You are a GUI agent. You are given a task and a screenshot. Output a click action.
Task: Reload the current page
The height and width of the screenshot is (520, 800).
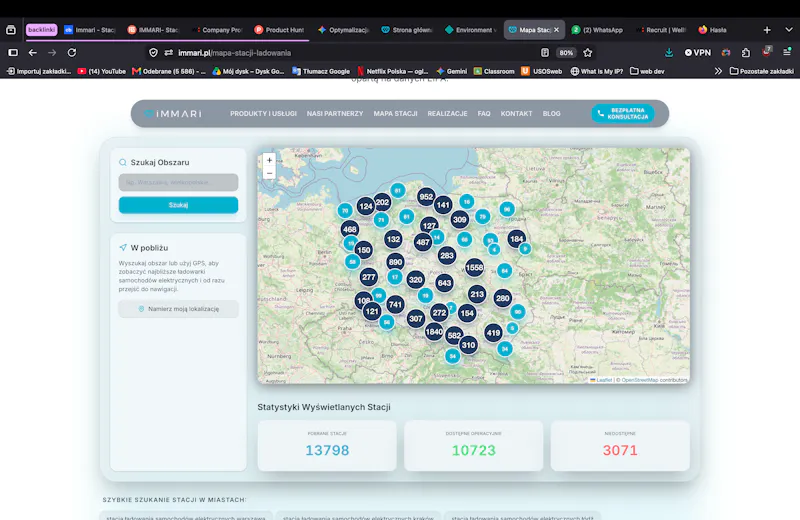click(x=72, y=53)
